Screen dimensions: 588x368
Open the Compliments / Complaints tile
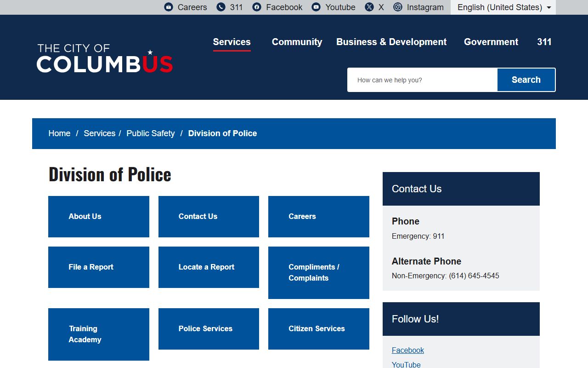[x=319, y=273]
